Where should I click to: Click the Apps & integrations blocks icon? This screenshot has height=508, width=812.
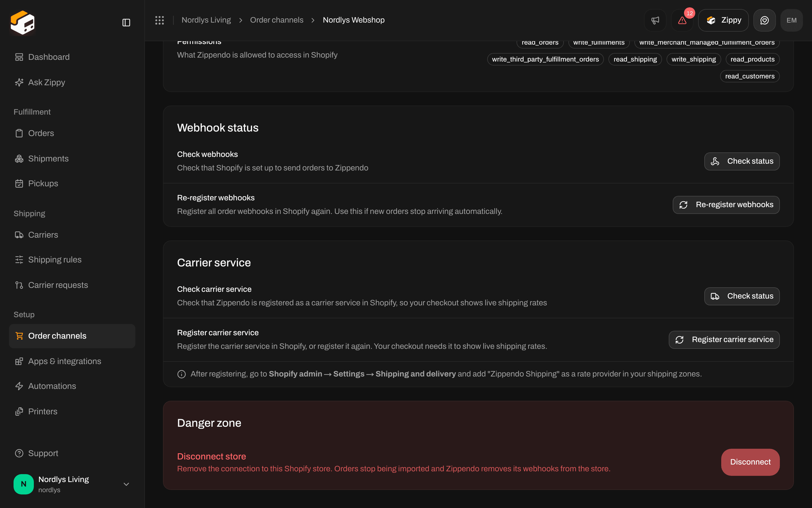19,361
